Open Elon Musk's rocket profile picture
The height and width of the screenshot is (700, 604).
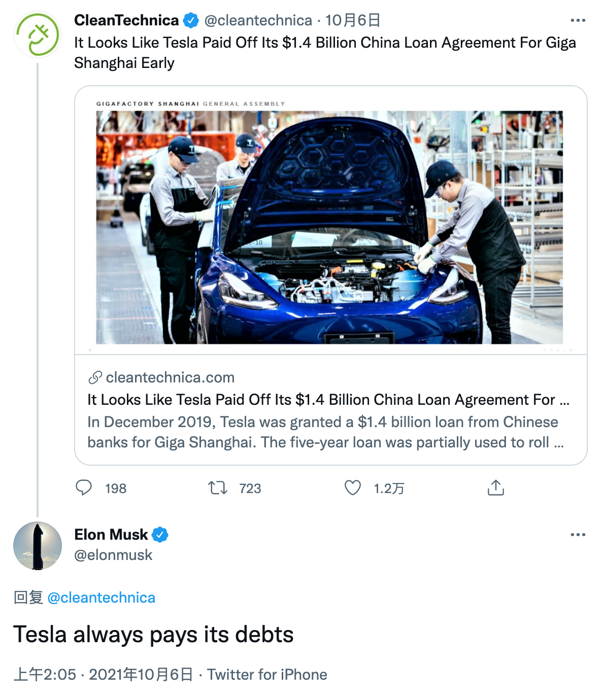[x=38, y=546]
